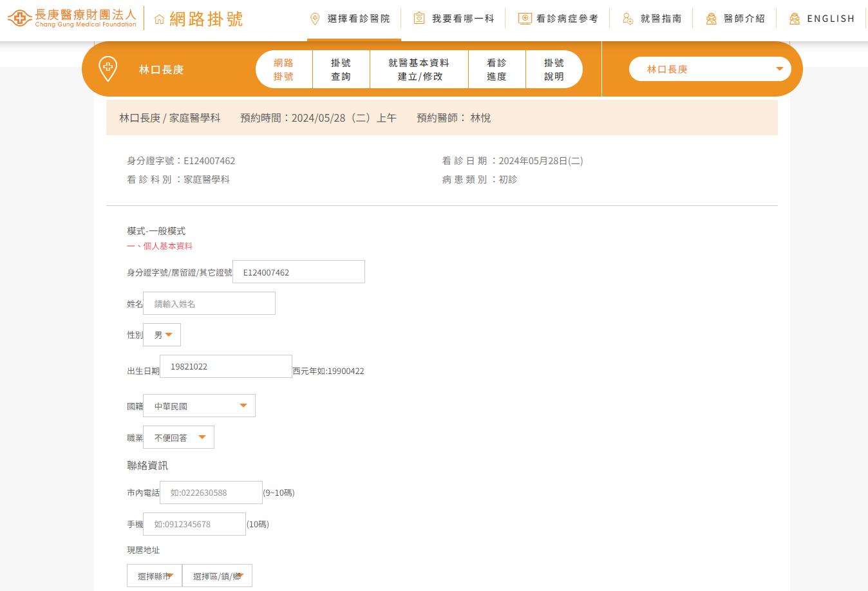Click the 身分證字號：E124007462 summary text

tap(181, 161)
